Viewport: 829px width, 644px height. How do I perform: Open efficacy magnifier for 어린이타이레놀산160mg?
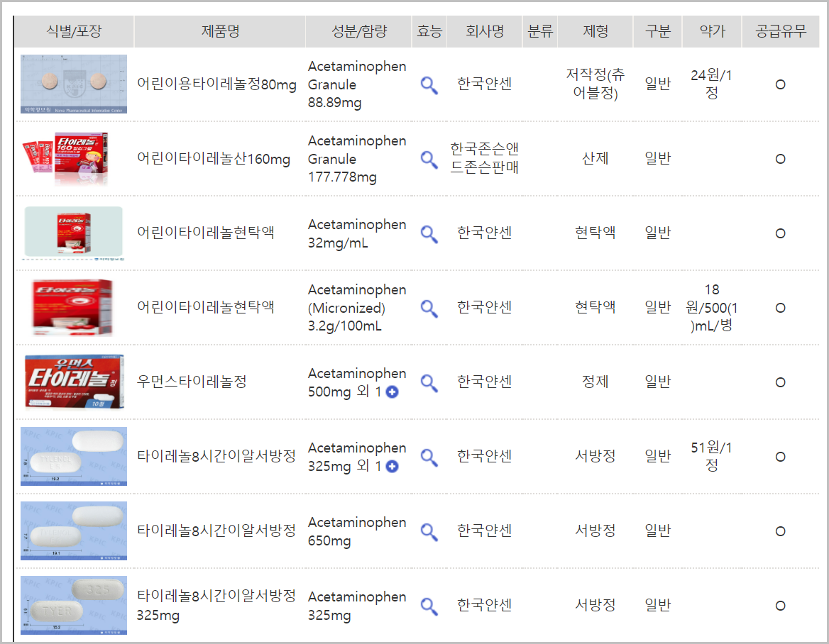pyautogui.click(x=429, y=160)
